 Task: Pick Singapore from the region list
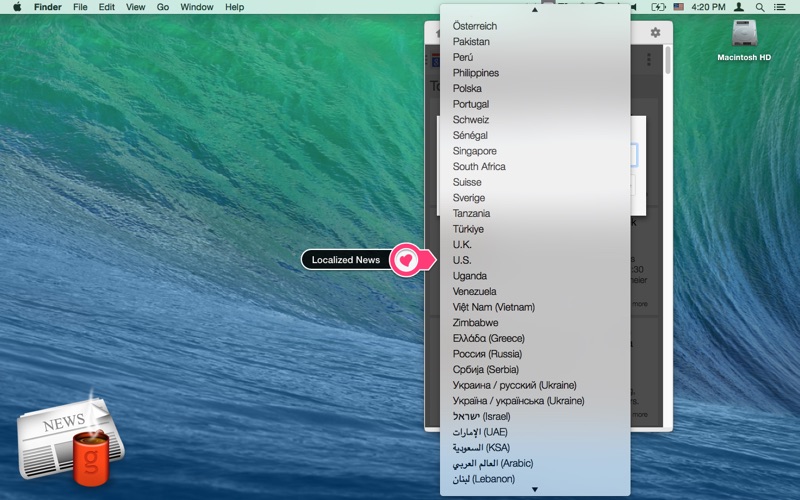(x=474, y=151)
